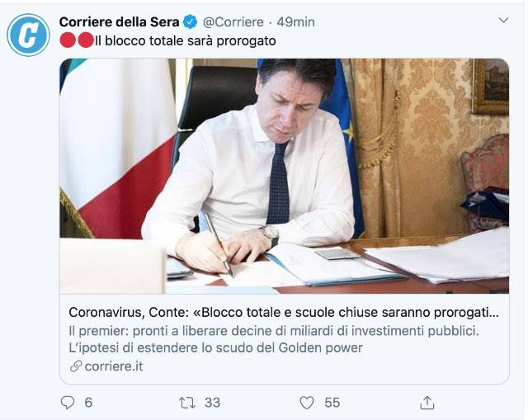528x420 pixels.
Task: Click the chain link icon beside corriere.it
Action: click(x=76, y=366)
